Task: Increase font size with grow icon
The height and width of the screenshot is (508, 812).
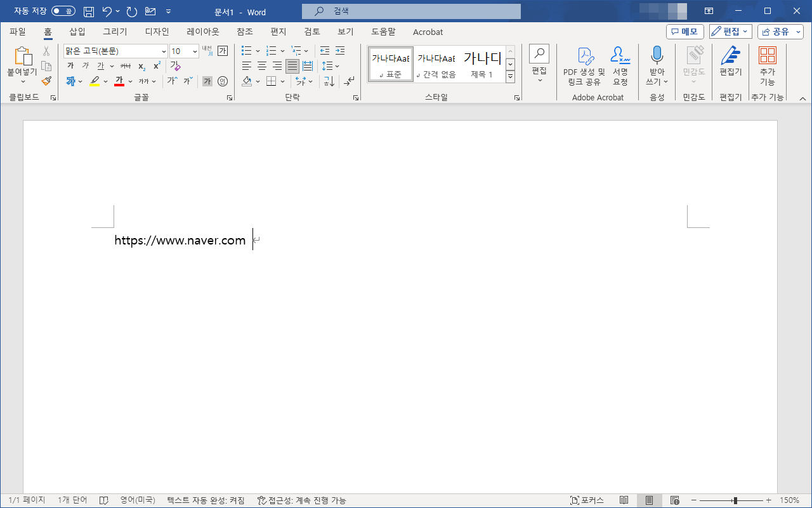Action: click(x=172, y=81)
